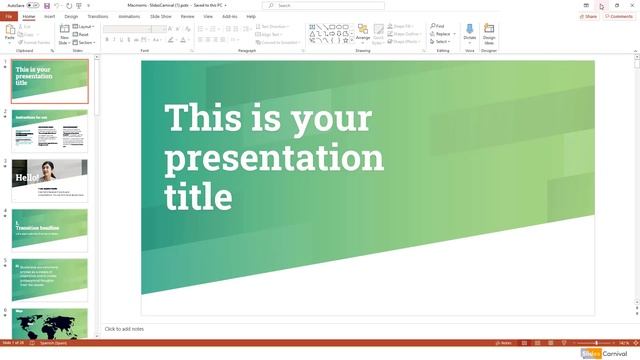Click the Undo arrow in quick access toolbar

click(57, 6)
